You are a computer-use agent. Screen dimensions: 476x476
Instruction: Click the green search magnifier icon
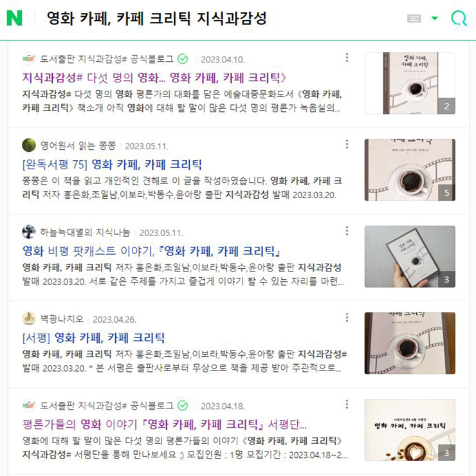click(x=459, y=19)
